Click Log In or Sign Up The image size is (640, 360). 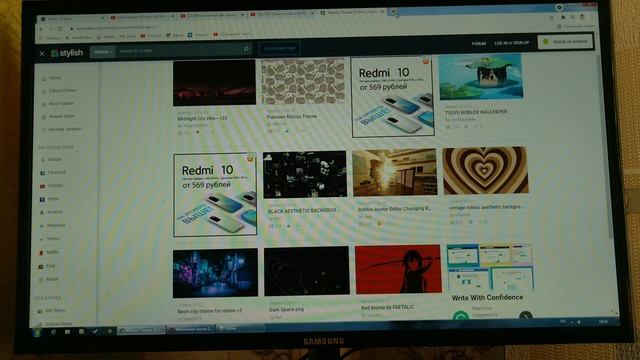[512, 43]
